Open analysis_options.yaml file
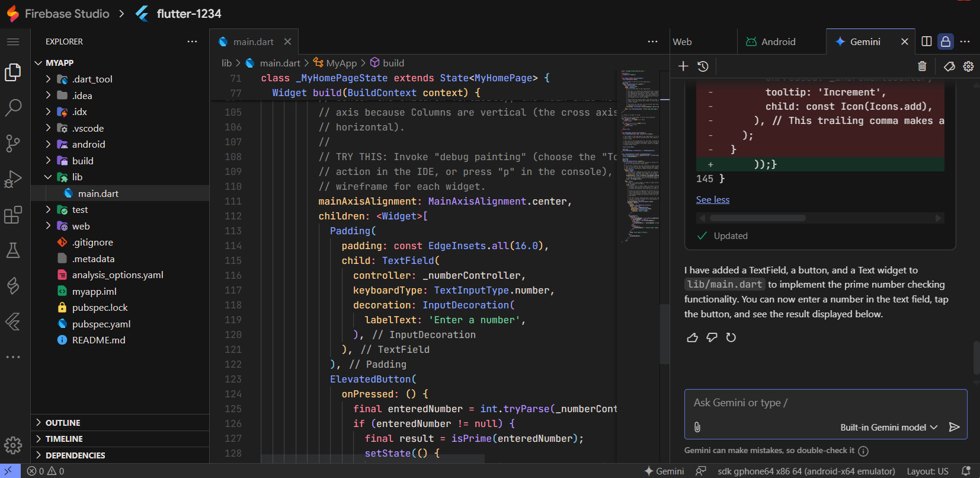Viewport: 980px width, 478px height. tap(120, 275)
